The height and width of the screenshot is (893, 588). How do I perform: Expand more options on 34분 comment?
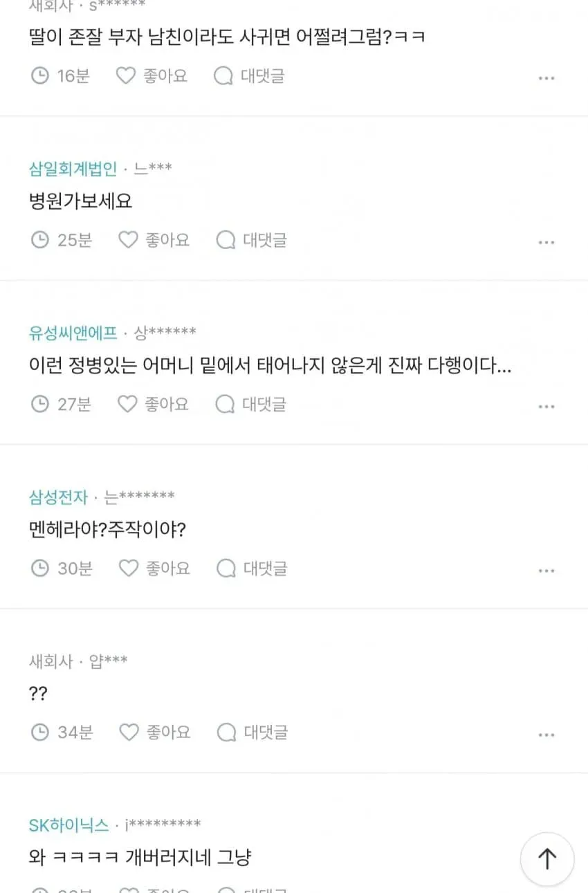coord(546,735)
